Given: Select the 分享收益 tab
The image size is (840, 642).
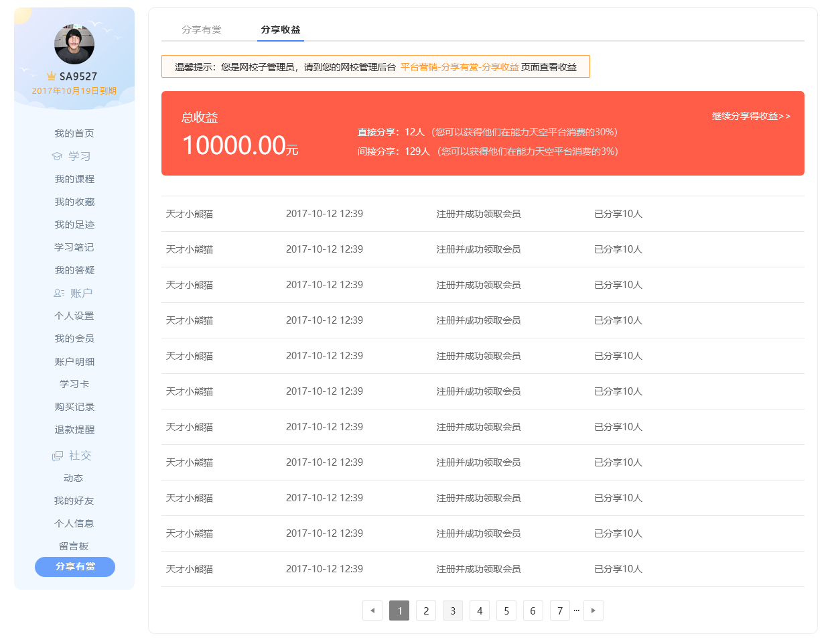Looking at the screenshot, I should [x=281, y=29].
